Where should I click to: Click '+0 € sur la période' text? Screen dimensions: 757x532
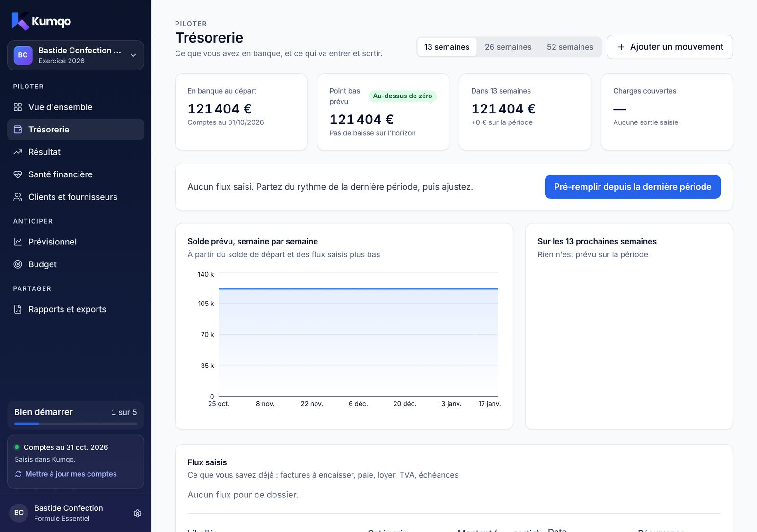(502, 122)
